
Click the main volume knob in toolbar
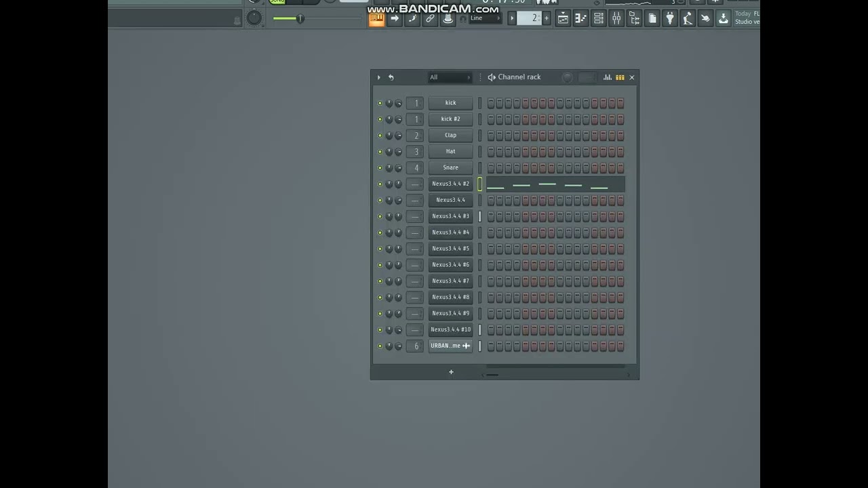point(254,18)
